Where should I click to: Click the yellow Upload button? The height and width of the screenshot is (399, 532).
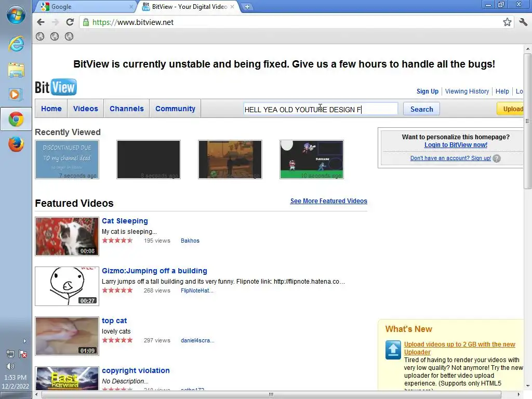coord(510,109)
